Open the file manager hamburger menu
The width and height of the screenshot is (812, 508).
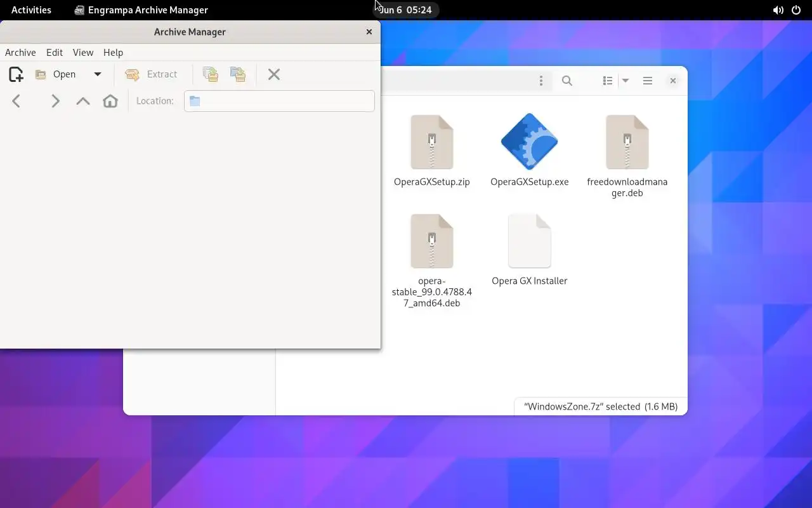coord(648,81)
